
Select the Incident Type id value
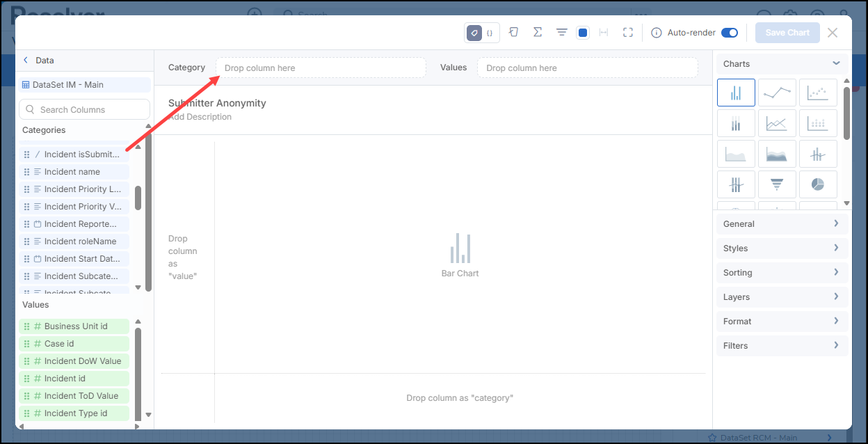[74, 413]
